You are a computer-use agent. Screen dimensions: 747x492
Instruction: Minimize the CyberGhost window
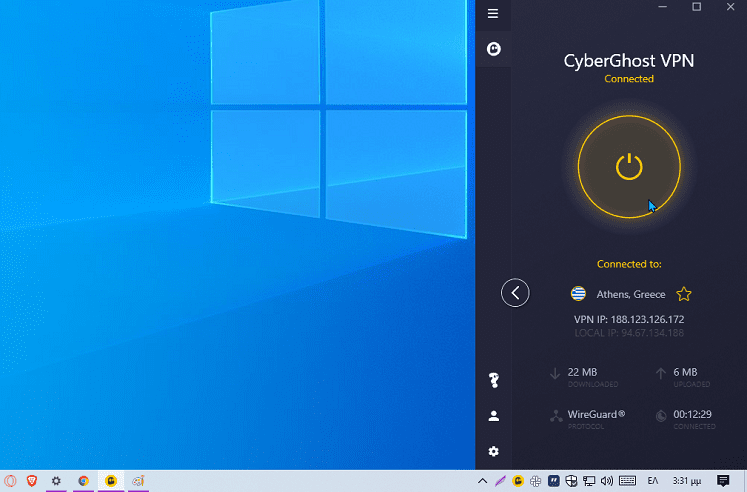[662, 7]
